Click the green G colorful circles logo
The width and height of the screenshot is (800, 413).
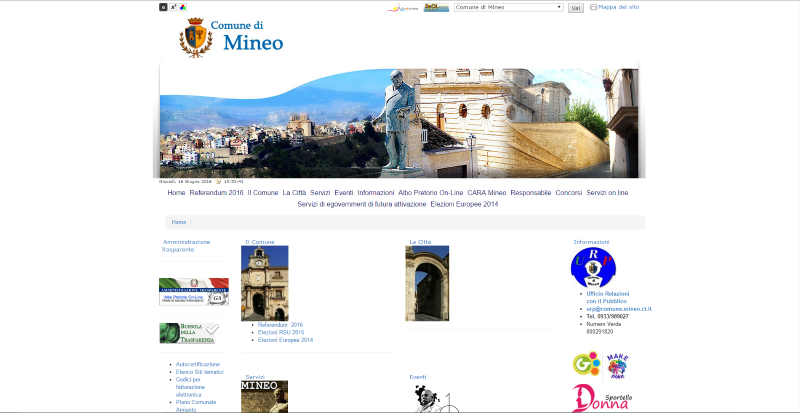586,363
